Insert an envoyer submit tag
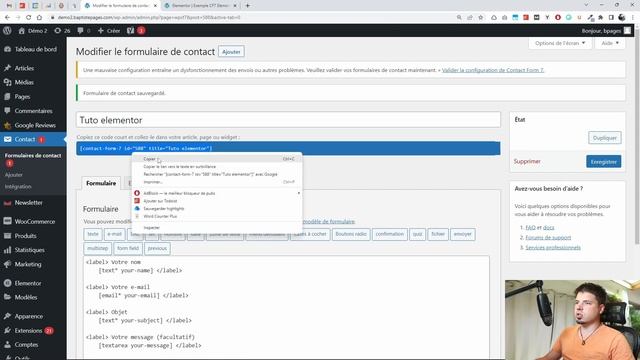Image resolution: width=640 pixels, height=360 pixels. (462, 234)
